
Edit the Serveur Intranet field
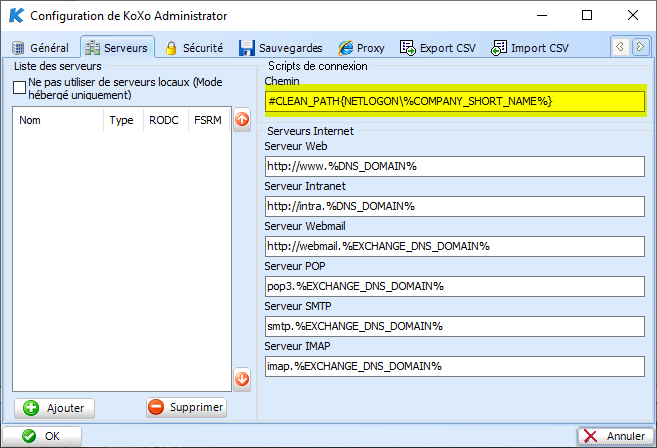point(455,206)
